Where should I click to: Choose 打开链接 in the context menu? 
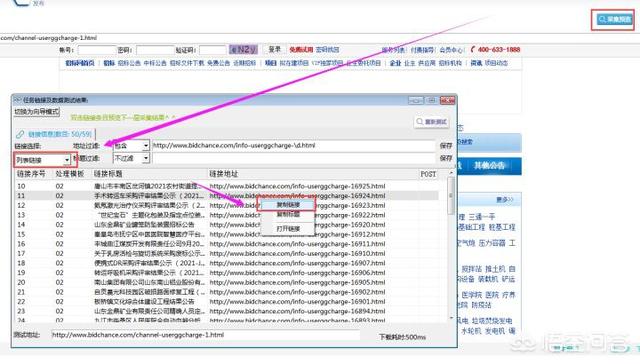[288, 229]
